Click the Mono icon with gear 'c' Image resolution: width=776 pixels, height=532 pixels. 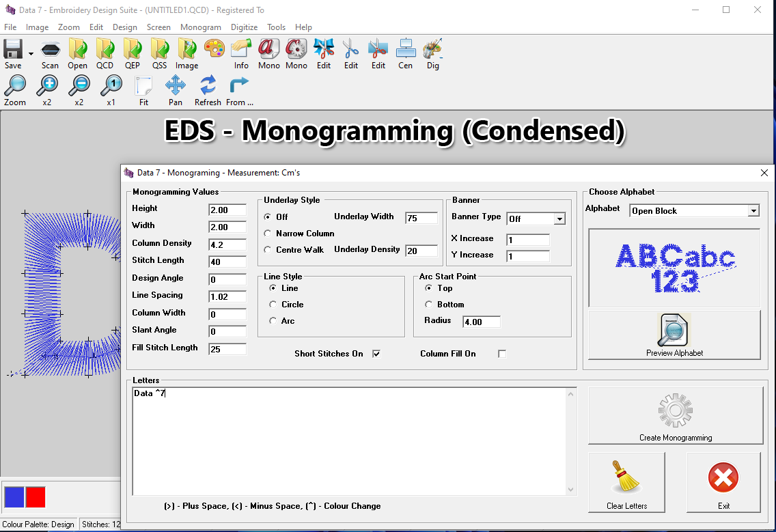click(296, 49)
